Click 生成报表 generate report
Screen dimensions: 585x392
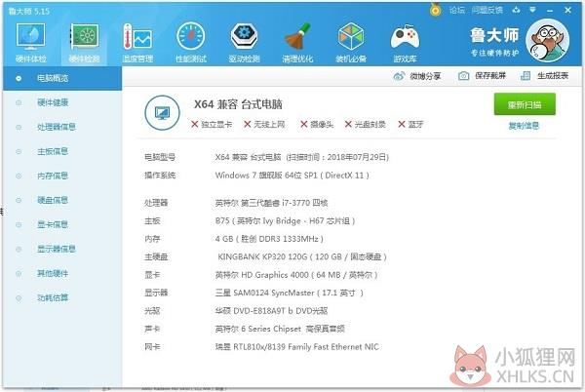544,76
